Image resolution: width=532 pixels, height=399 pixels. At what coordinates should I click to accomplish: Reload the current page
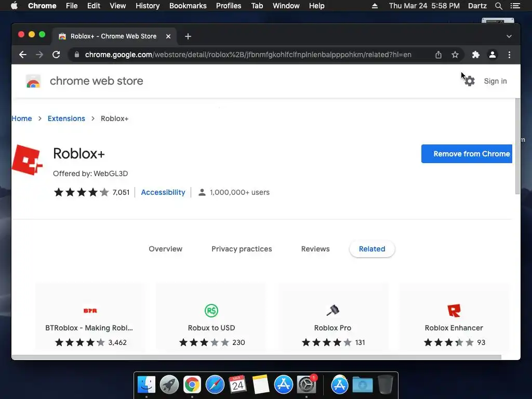56,55
